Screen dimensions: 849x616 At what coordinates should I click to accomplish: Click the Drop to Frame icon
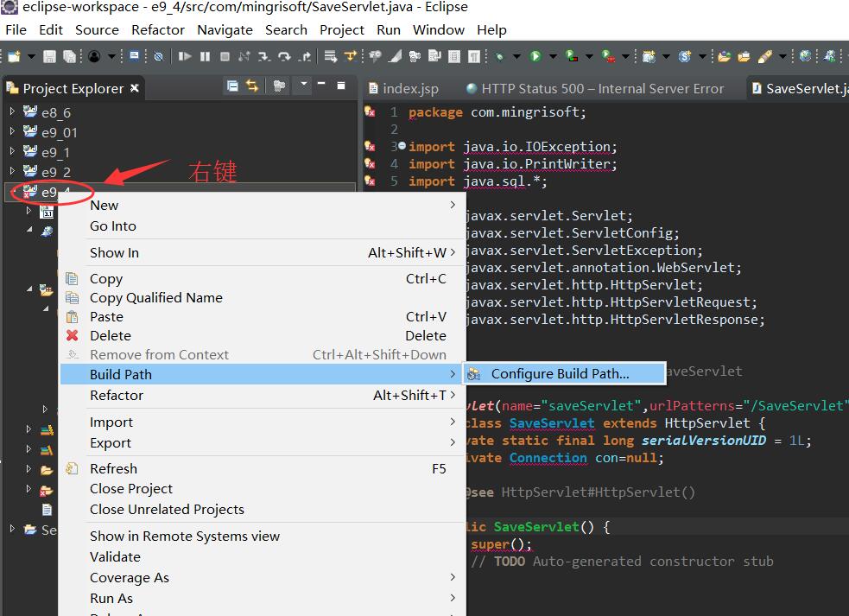coord(330,56)
